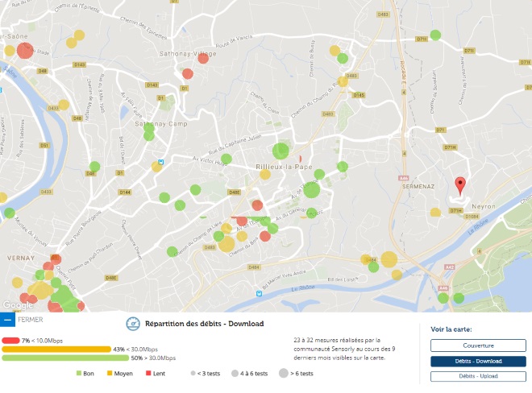Screen dimensions: 532x393
Task: Collapse the panel with the blue minus button
Action: 7,320
